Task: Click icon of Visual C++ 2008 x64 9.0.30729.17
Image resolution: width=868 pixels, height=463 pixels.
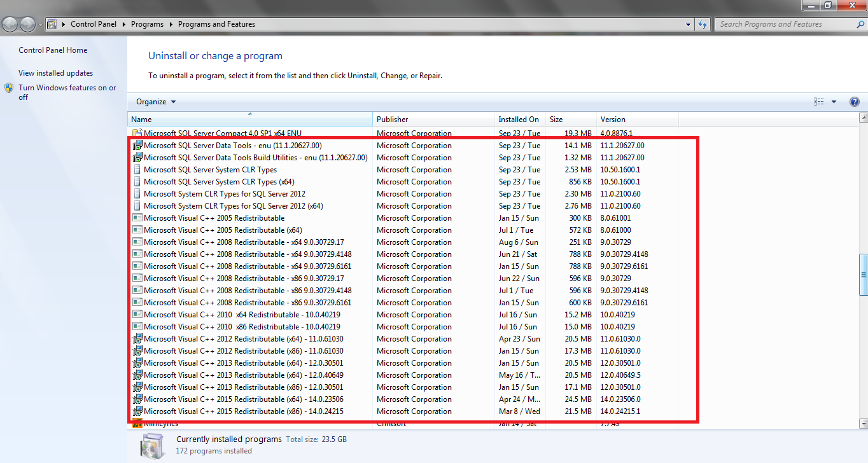Action: [x=137, y=242]
